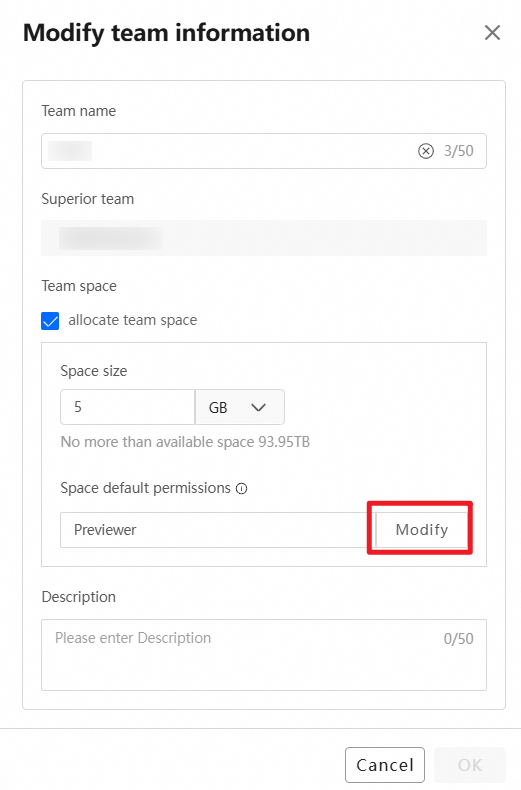Viewport: 521px width, 790px height.
Task: Click into the Space size number field
Action: (x=127, y=407)
